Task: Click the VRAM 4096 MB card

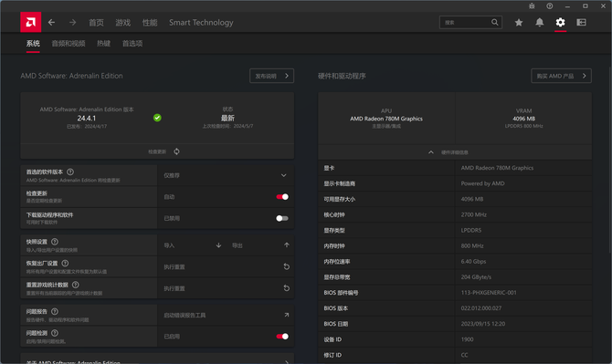Action: [523, 118]
